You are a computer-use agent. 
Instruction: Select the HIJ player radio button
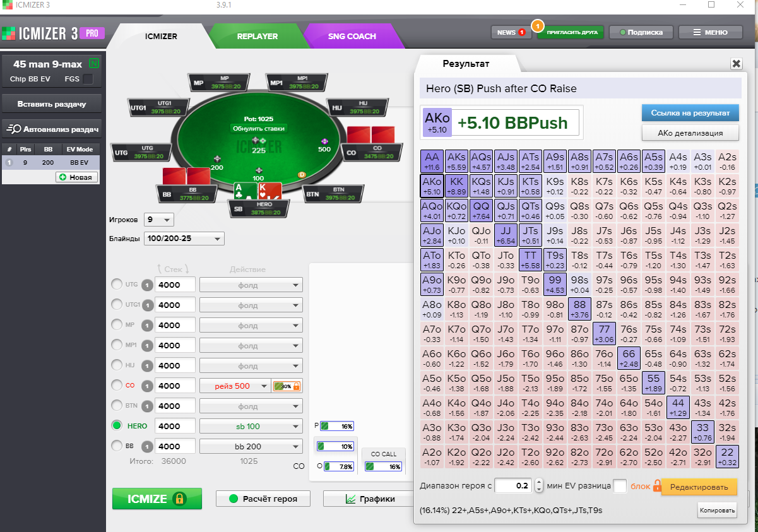pos(117,365)
